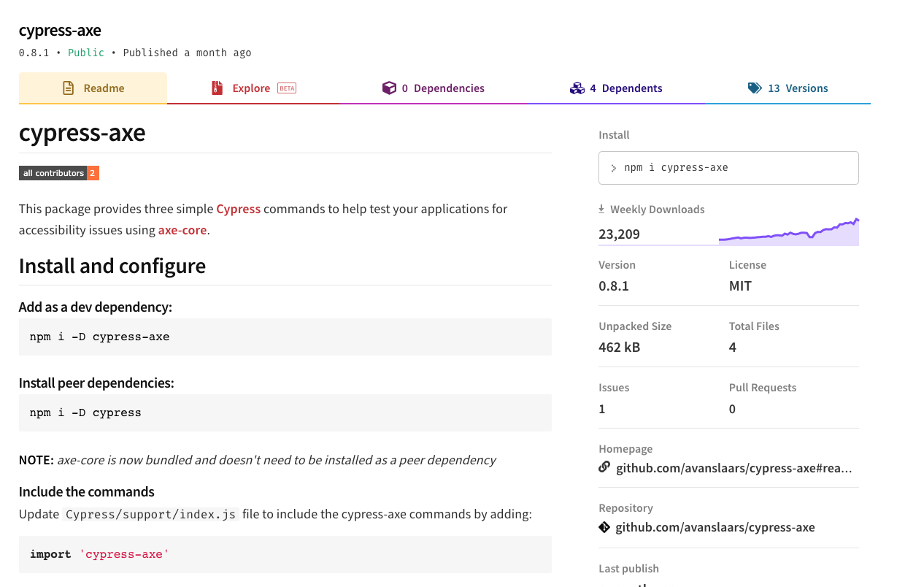Viewport: 924px width, 587px height.
Task: Click the Add as a dev dependency heading
Action: point(96,307)
